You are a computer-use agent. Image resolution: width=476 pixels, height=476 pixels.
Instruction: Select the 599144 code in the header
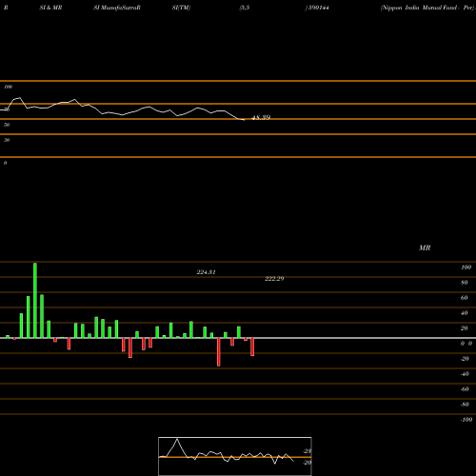point(318,8)
